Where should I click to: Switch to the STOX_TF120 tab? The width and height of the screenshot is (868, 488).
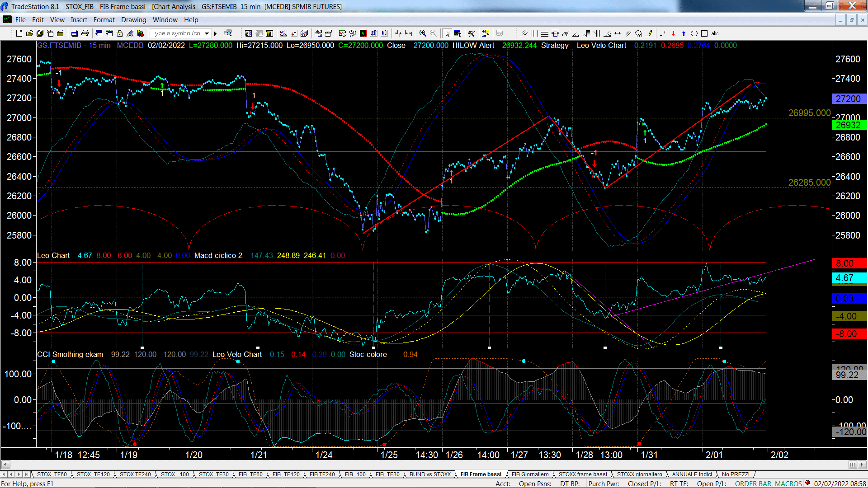[x=93, y=474]
